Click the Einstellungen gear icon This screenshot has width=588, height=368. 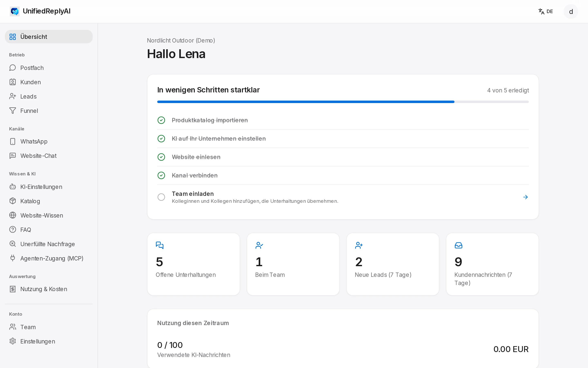coord(13,341)
